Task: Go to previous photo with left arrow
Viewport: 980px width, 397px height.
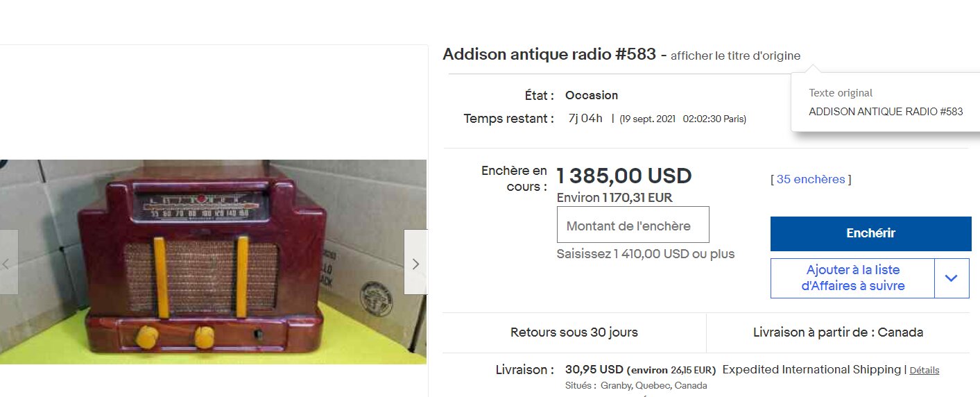Action: click(x=8, y=262)
